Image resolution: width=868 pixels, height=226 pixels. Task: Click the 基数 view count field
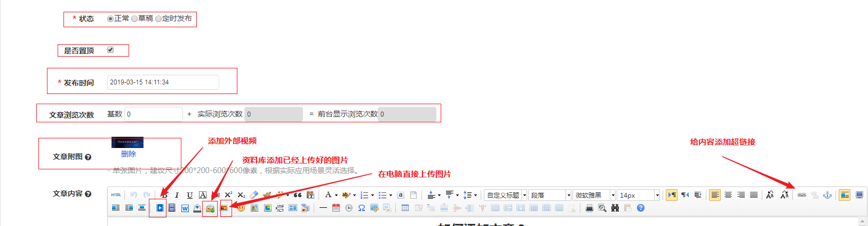pos(154,114)
